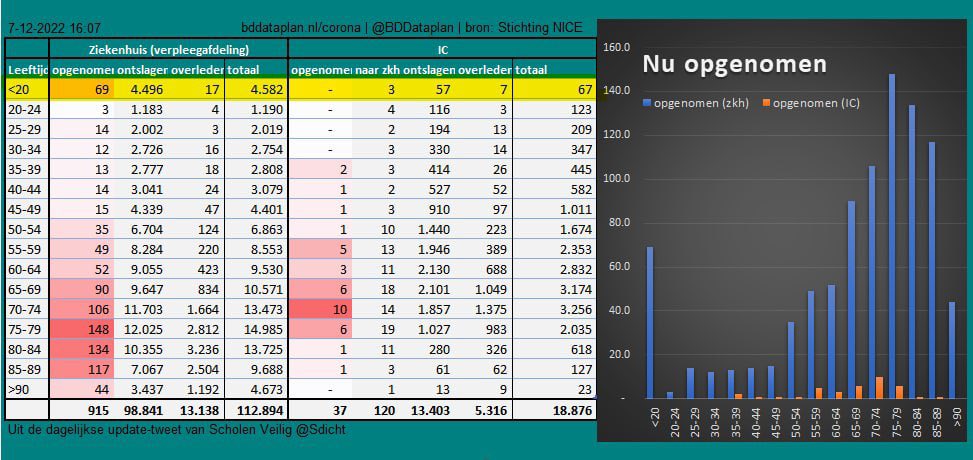Select the IC section header cell
This screenshot has width=973, height=460.
(x=443, y=50)
